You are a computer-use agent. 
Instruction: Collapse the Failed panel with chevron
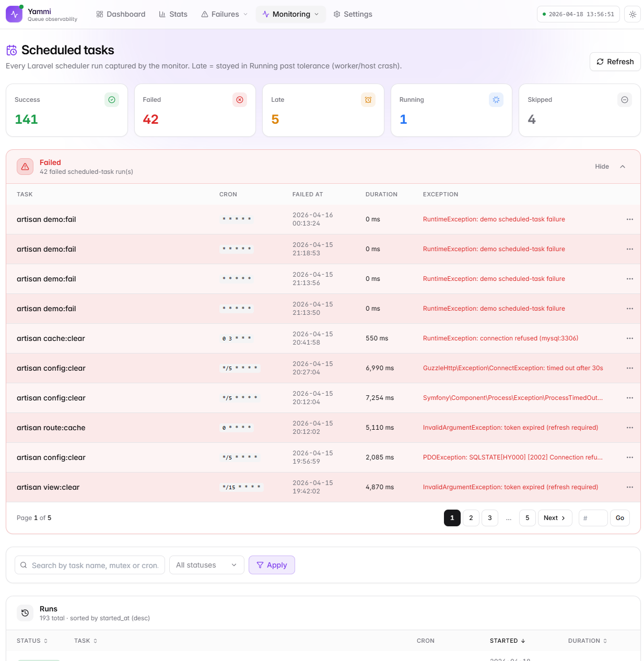[623, 167]
